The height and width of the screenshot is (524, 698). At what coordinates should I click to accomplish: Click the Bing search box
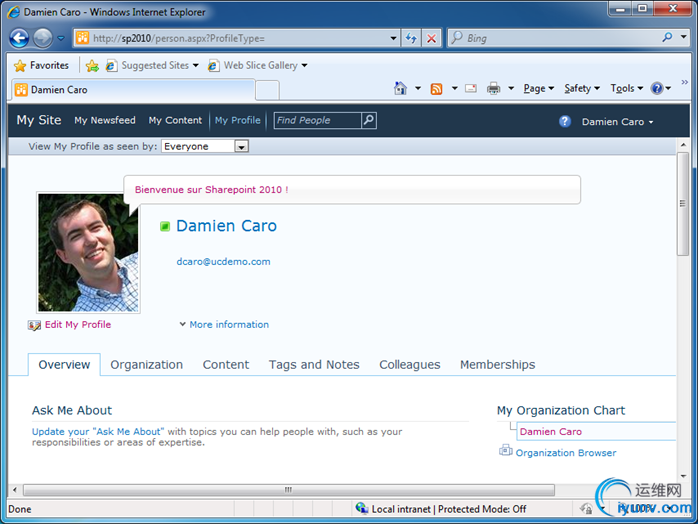point(554,38)
